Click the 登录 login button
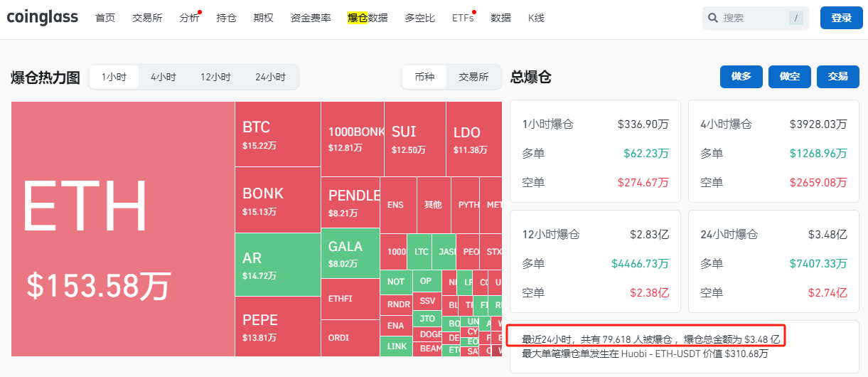 pos(842,18)
